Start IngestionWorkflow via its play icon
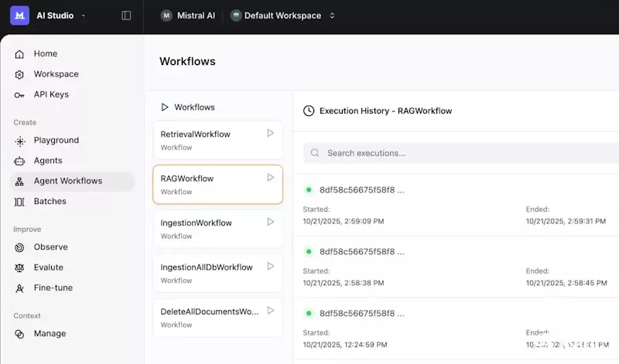Image resolution: width=619 pixels, height=364 pixels. click(x=270, y=222)
